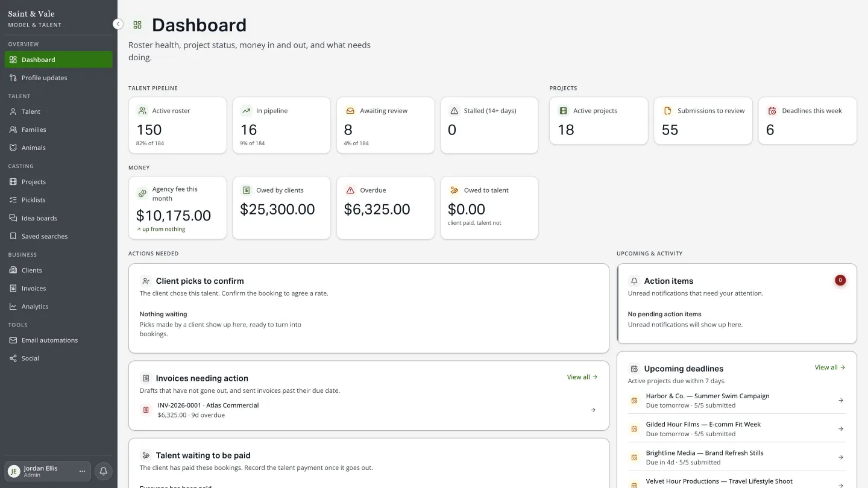Viewport: 868px width, 488px height.
Task: Click the Action items unread count badge
Action: [840, 280]
